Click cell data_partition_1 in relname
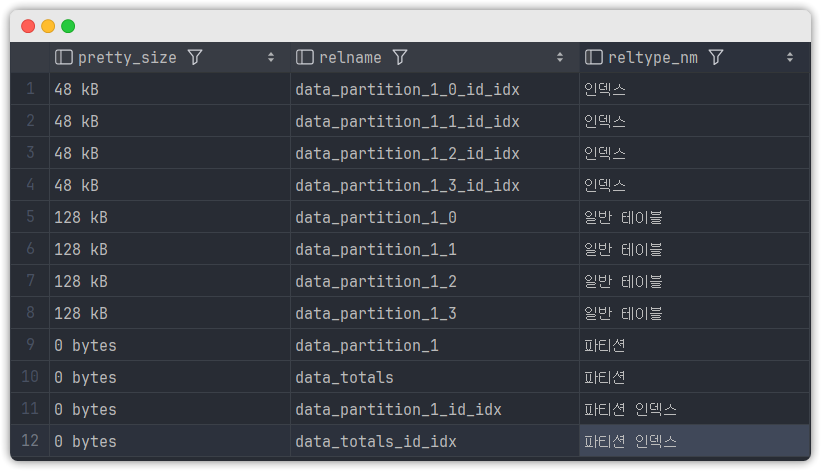 click(x=435, y=345)
